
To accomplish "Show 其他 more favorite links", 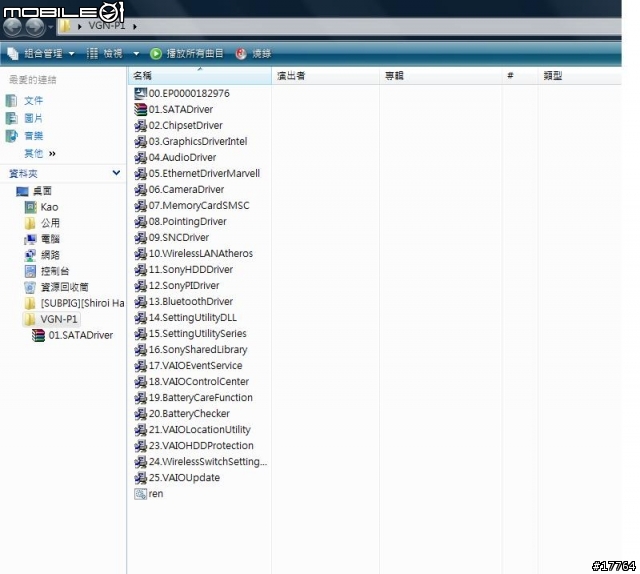I will [x=40, y=154].
